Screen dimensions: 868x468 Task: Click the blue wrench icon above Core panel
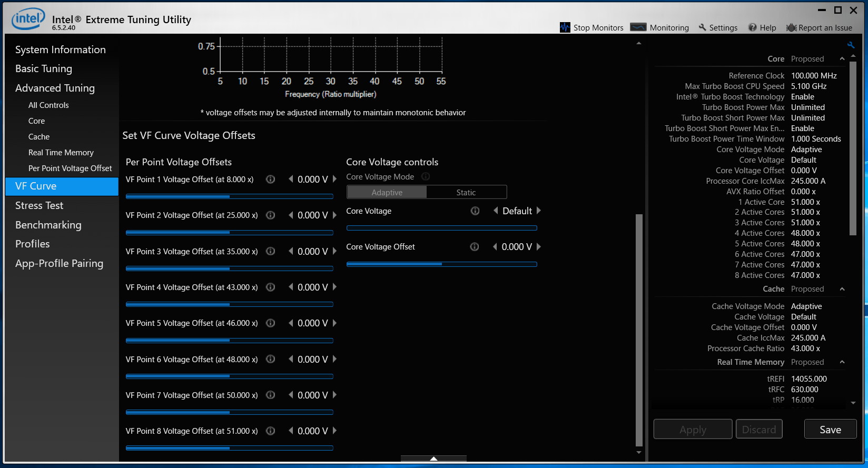click(x=851, y=45)
